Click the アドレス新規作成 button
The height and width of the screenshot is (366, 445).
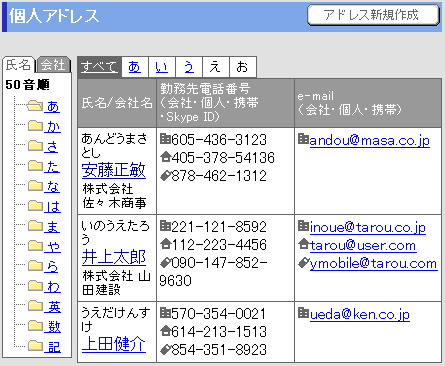[373, 15]
